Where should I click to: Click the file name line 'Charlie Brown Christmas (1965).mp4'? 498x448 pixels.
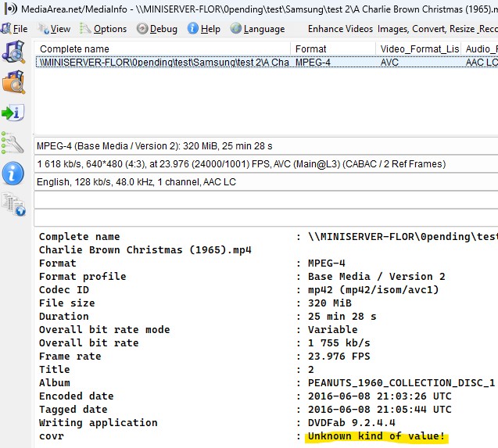[x=145, y=250]
